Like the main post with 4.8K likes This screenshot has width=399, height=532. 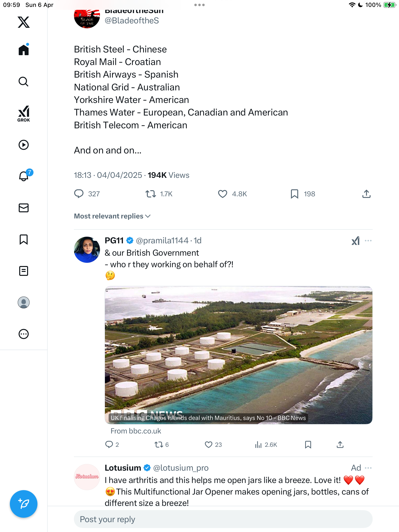coord(223,194)
